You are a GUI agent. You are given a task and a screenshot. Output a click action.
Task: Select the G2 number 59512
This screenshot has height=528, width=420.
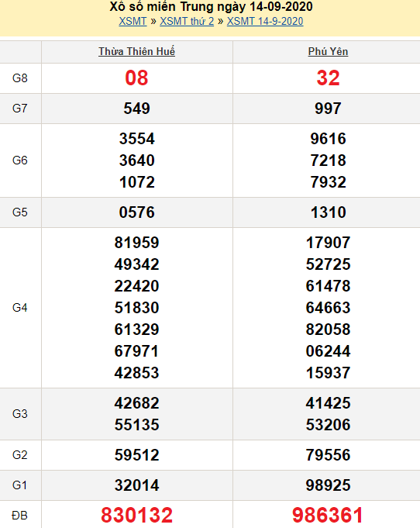(x=136, y=455)
